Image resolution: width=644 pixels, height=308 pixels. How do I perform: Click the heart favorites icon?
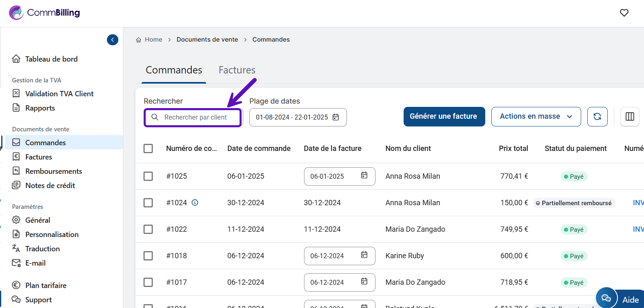[x=624, y=13]
